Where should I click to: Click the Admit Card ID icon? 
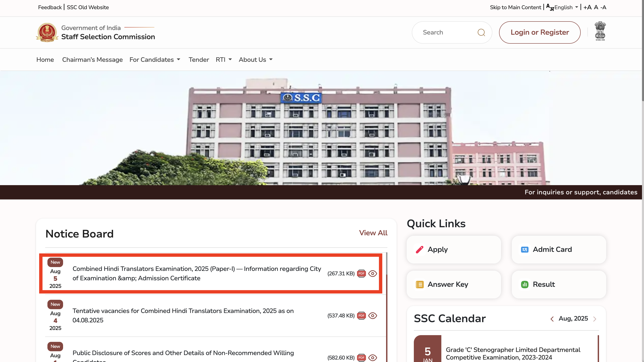(x=525, y=249)
